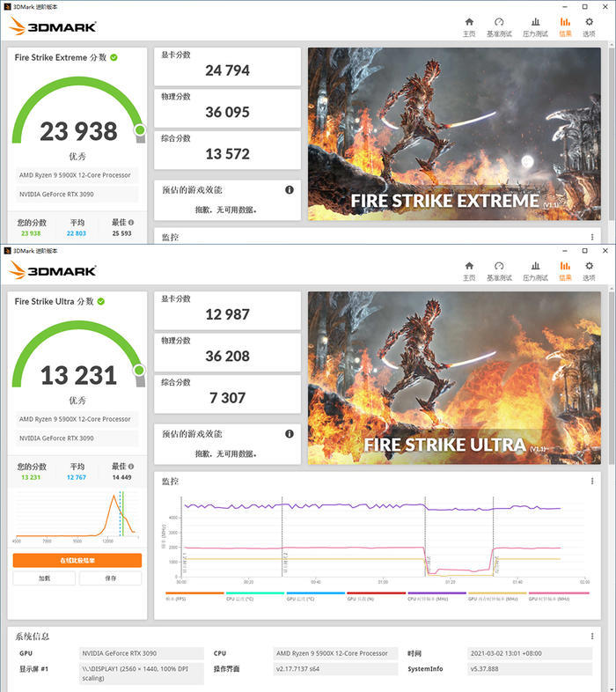Toggle the purple CPU clock (MHz) legend series
Image resolution: width=616 pixels, height=692 pixels.
436,596
